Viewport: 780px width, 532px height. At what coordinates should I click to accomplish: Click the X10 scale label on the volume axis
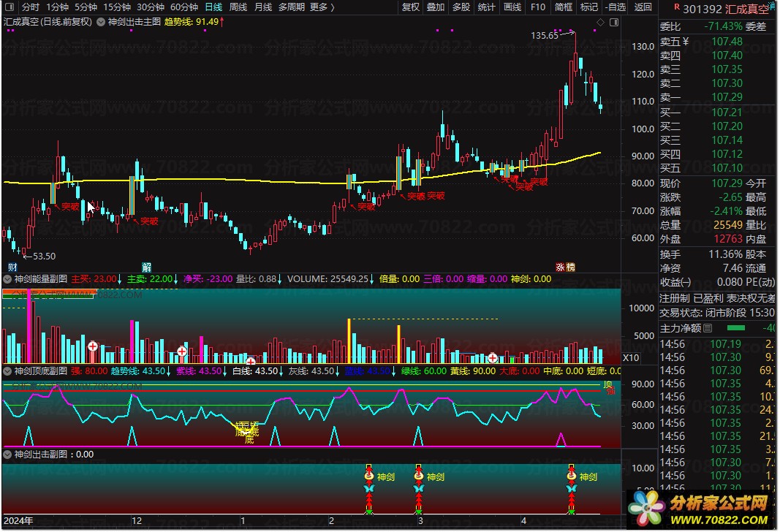(631, 357)
